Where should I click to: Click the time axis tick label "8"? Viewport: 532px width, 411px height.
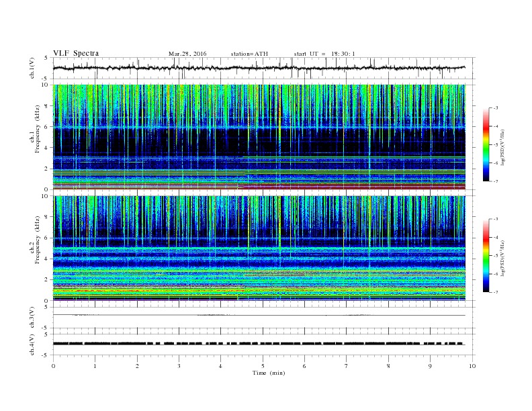(388, 366)
